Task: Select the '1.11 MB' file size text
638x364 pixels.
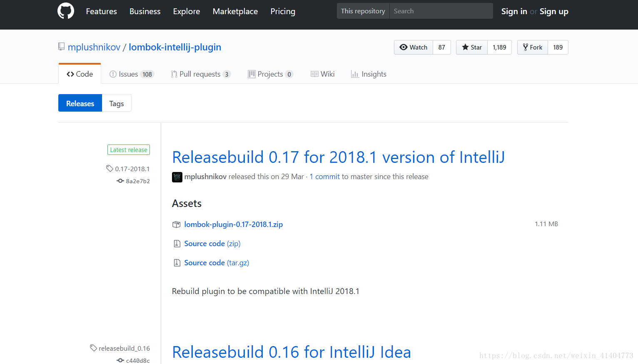Action: tap(546, 224)
